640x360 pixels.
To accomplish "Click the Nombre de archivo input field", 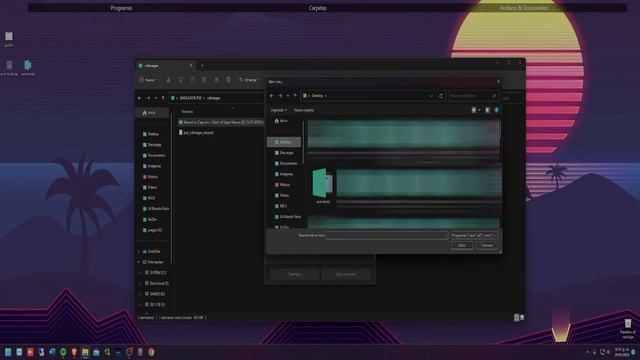I will tap(387, 236).
